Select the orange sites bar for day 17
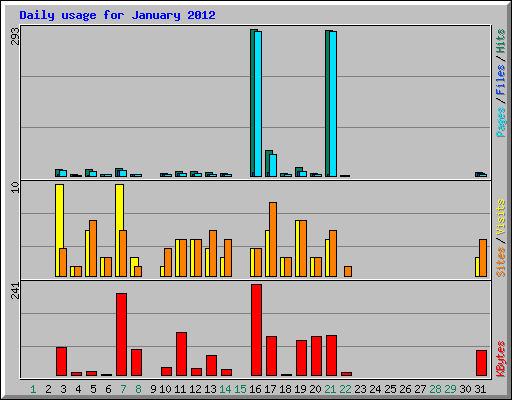Image resolution: width=512 pixels, height=400 pixels. [x=273, y=239]
